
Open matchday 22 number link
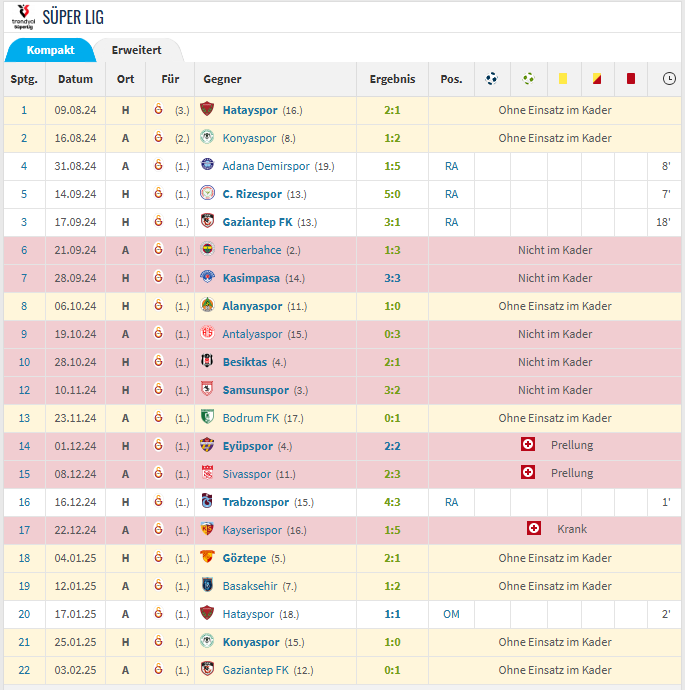point(24,670)
